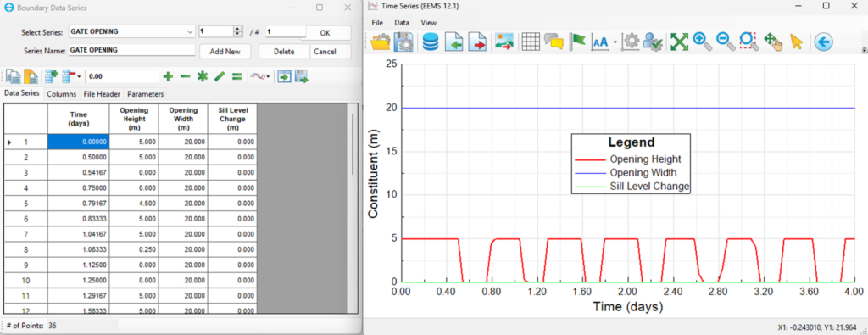
Task: Activate the pan hand tool
Action: (x=772, y=42)
